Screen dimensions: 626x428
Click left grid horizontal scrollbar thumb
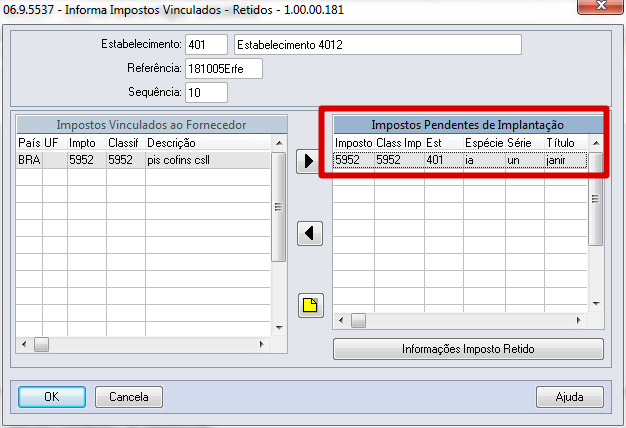pyautogui.click(x=41, y=344)
